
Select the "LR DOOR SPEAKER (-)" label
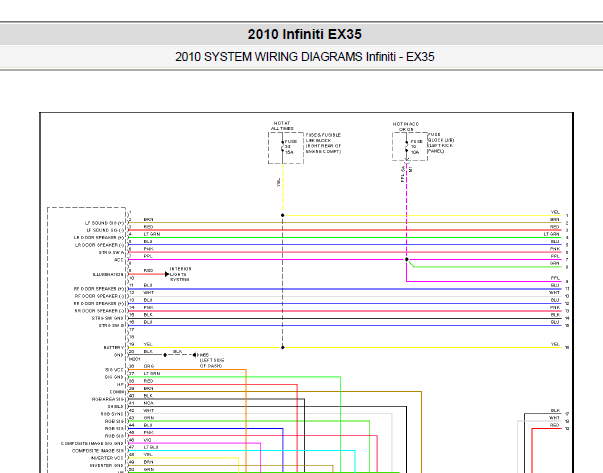click(x=99, y=245)
